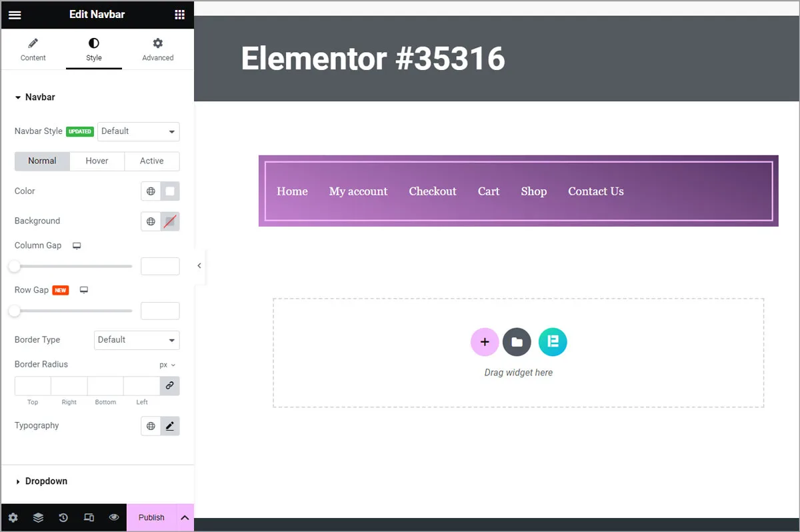Open the Background color swatch

pos(170,221)
